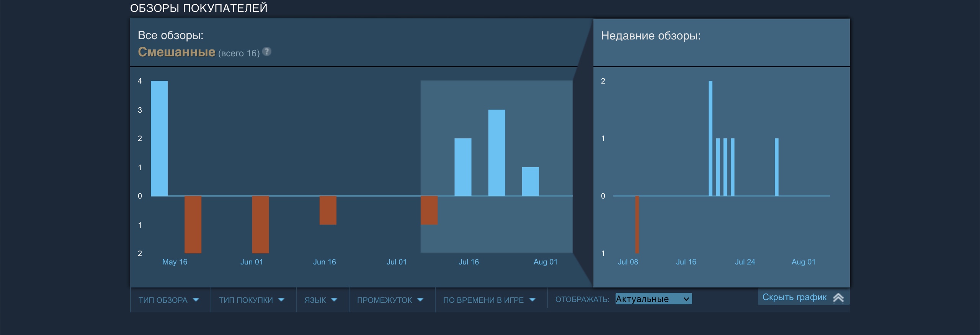
Task: Click the negative bar after Jul 01
Action: (x=429, y=210)
